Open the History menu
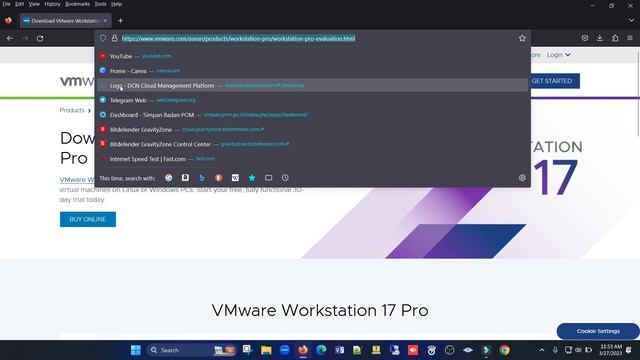 (x=52, y=4)
